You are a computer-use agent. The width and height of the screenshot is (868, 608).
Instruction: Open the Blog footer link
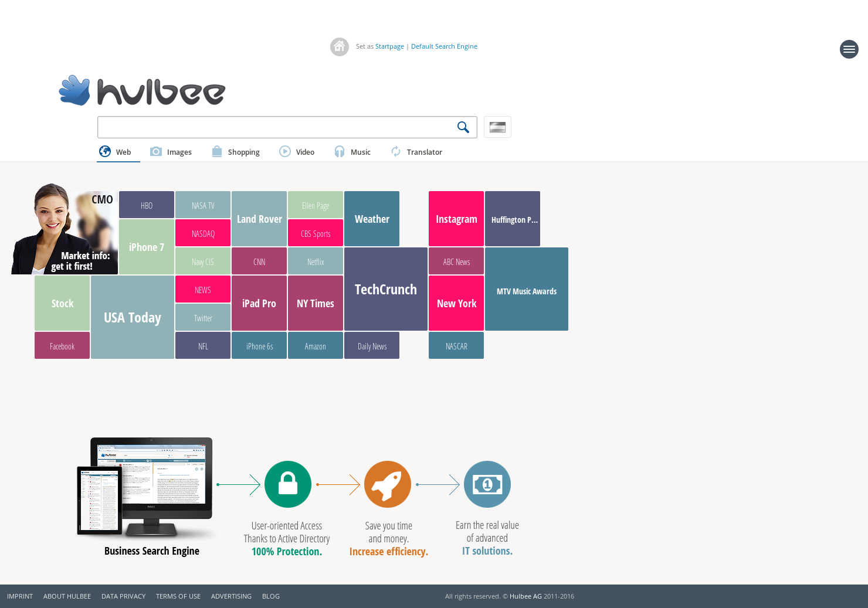pos(271,596)
